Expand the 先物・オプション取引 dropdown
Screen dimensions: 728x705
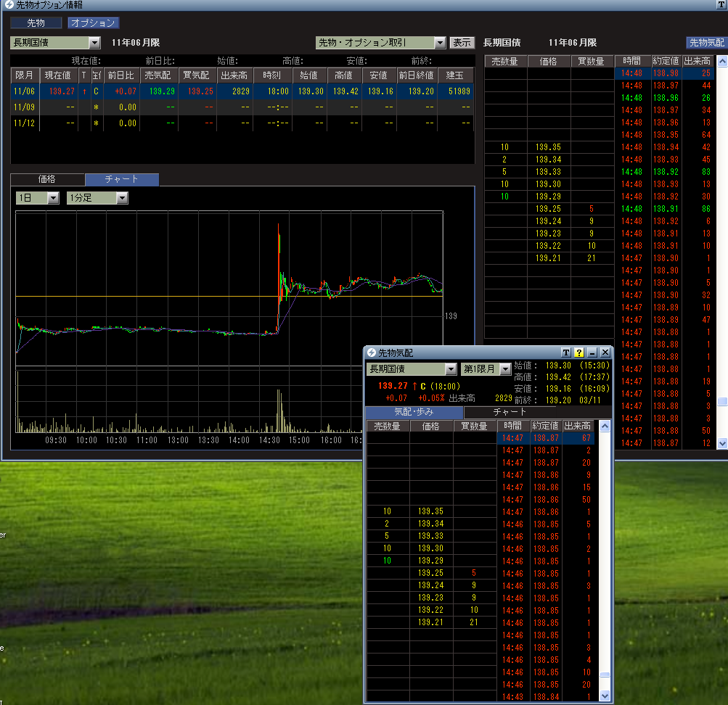(x=439, y=43)
